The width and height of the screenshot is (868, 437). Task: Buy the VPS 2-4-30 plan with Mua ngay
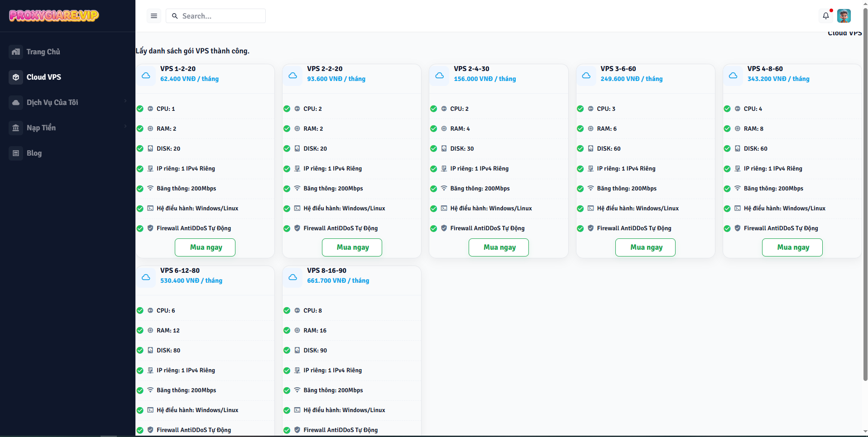499,247
